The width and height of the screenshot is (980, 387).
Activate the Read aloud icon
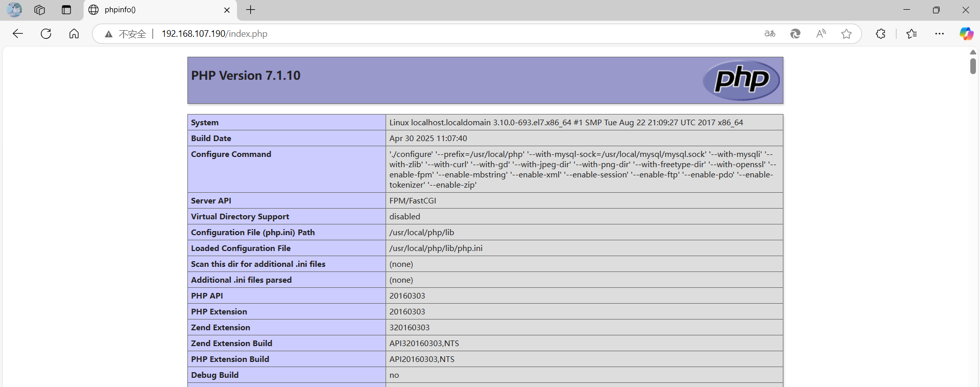click(821, 34)
